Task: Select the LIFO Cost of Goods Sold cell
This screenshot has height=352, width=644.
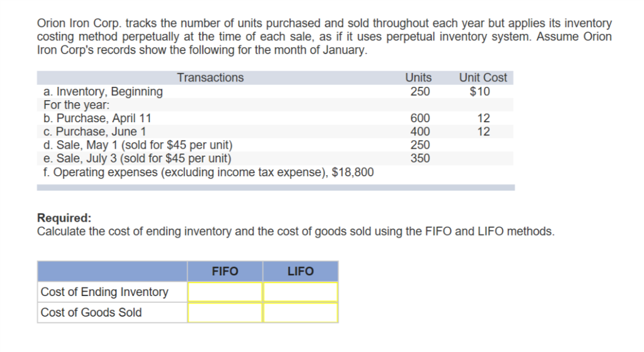Action: (300, 312)
